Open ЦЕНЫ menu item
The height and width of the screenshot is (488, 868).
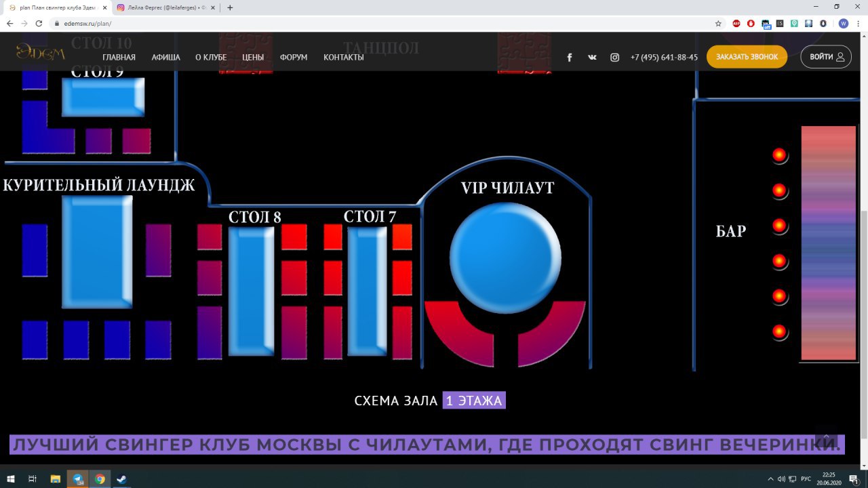253,58
